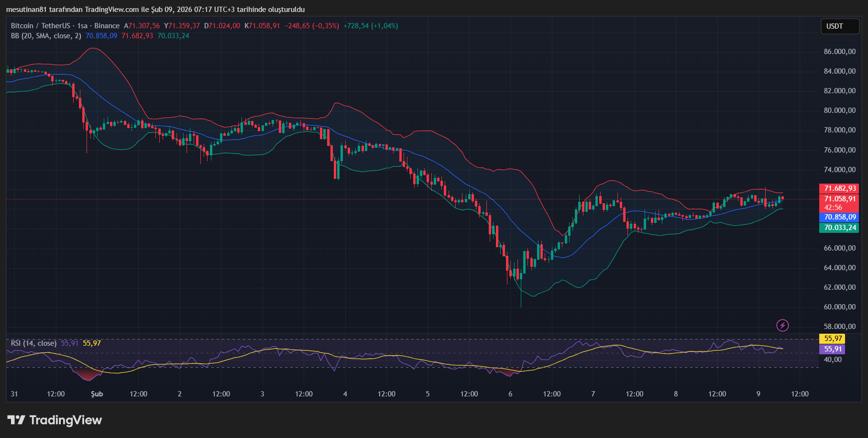Select the RSI (14, close) indicator legend
The image size is (868, 438).
(x=33, y=343)
